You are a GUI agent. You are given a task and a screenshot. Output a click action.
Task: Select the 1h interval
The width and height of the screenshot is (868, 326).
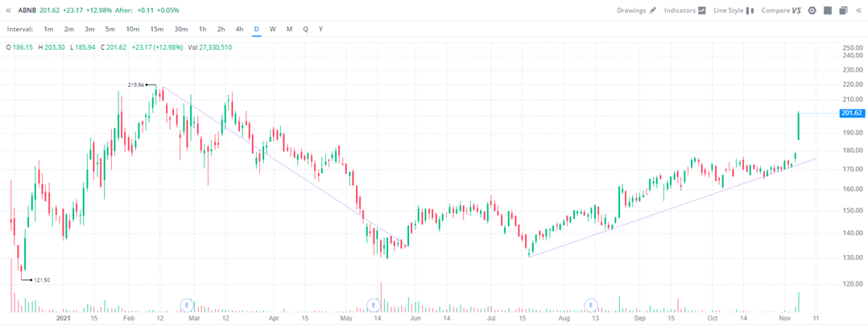point(203,29)
